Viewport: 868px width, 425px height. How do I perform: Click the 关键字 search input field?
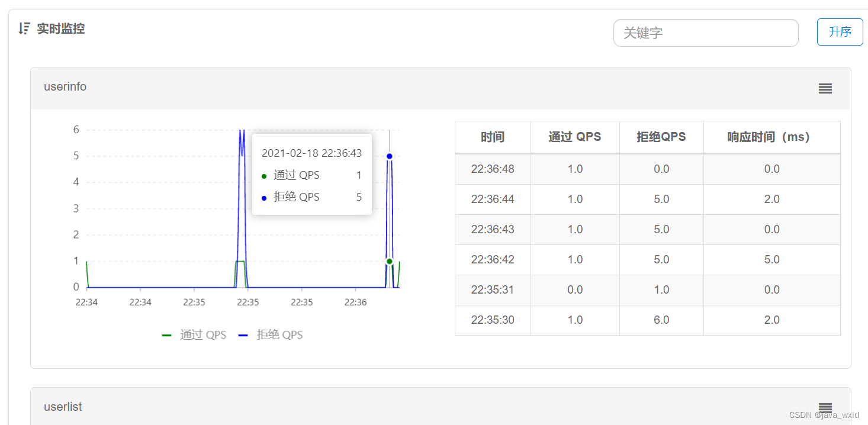coord(705,33)
